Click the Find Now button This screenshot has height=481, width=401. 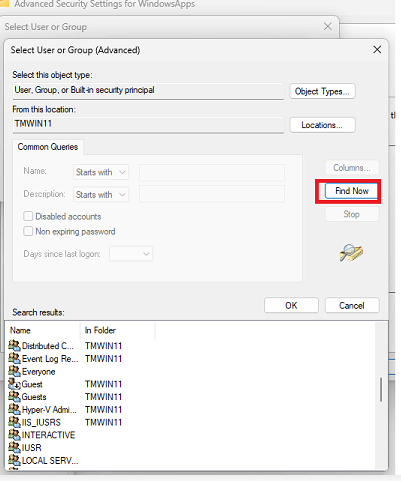pos(351,191)
